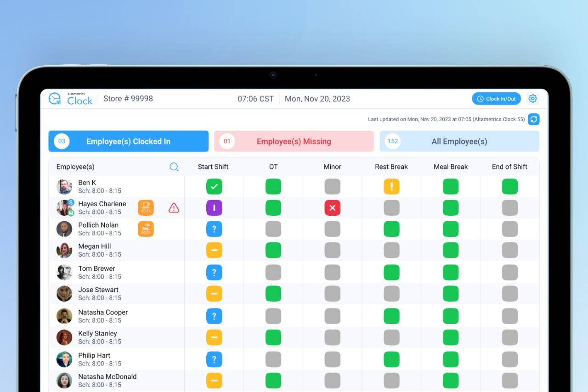Screen dimensions: 588x392
Task: Open the All Employee(s) tab
Action: pyautogui.click(x=459, y=141)
